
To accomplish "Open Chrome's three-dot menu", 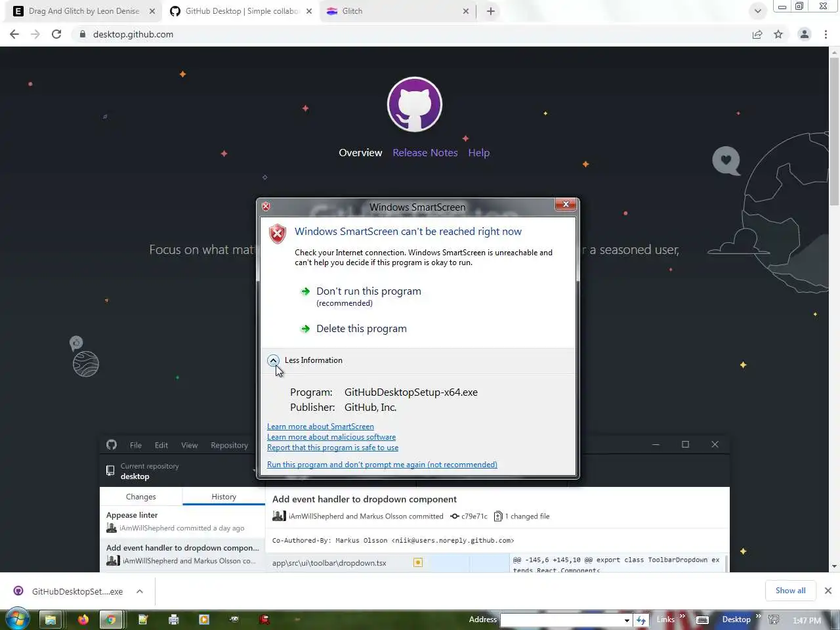I will [x=826, y=34].
